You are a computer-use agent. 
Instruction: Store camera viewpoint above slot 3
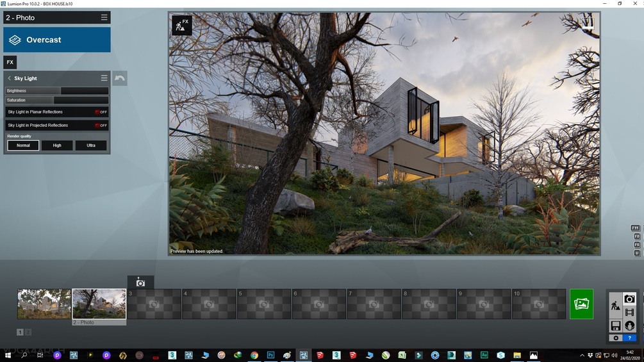[x=140, y=283]
